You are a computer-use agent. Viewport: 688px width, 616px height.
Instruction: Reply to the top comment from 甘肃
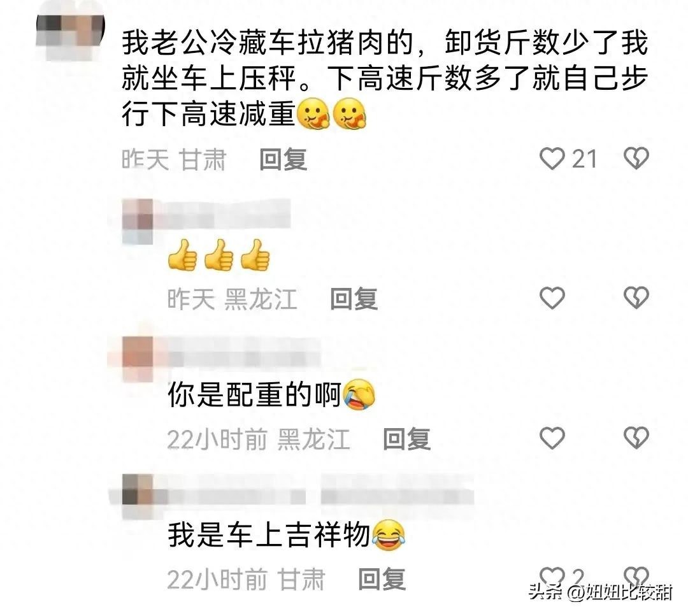click(283, 159)
